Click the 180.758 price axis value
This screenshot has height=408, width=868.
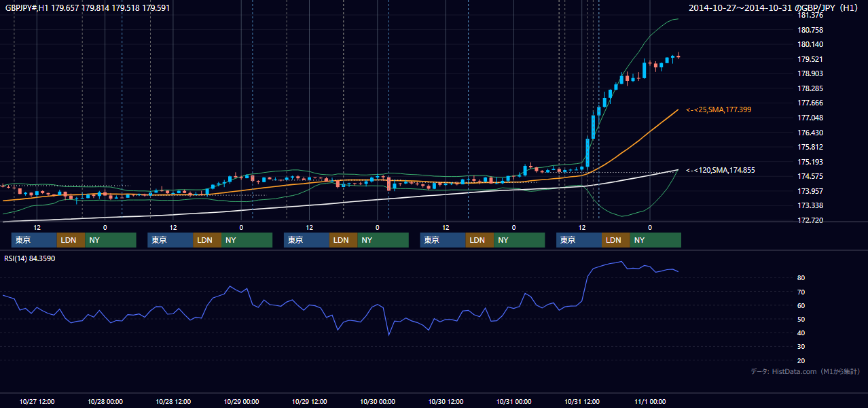click(810, 30)
